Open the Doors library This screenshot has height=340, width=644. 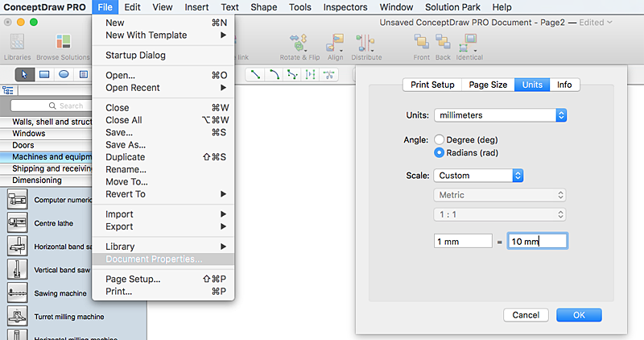(46, 145)
